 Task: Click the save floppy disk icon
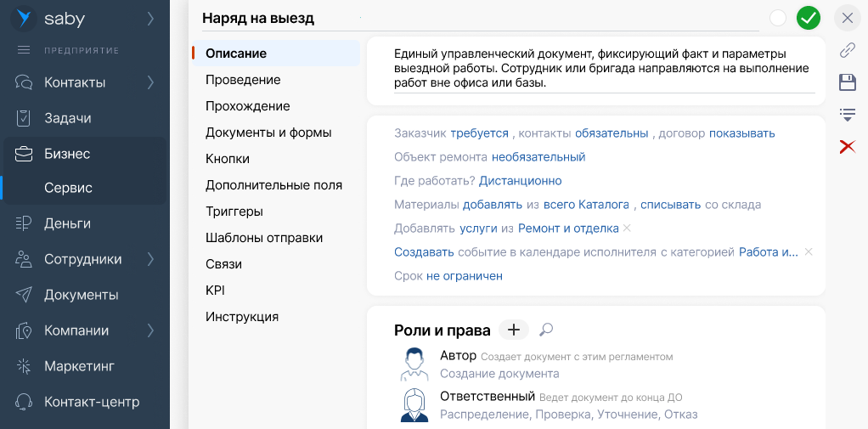coord(847,82)
